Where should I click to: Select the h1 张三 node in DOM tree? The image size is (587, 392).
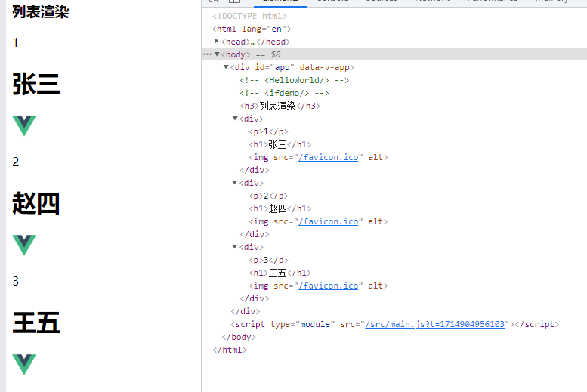[x=280, y=144]
